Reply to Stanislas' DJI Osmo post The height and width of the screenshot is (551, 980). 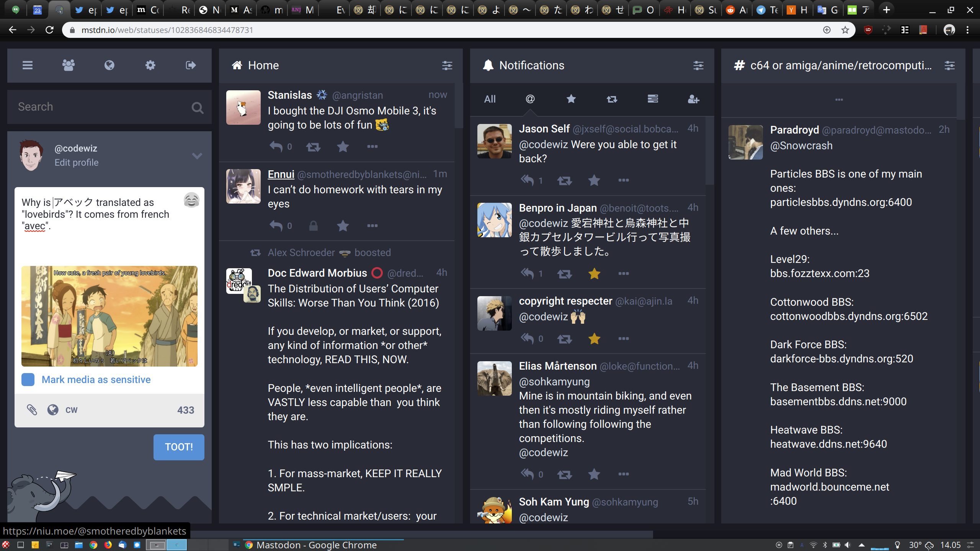coord(276,147)
